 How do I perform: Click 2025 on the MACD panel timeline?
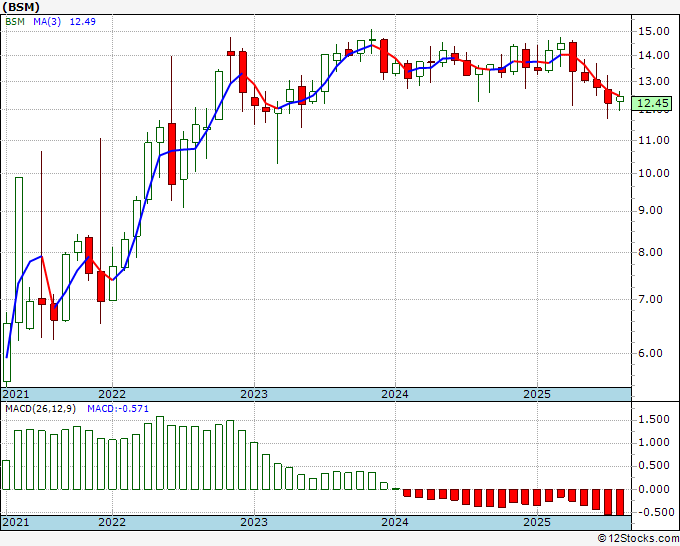click(x=537, y=522)
